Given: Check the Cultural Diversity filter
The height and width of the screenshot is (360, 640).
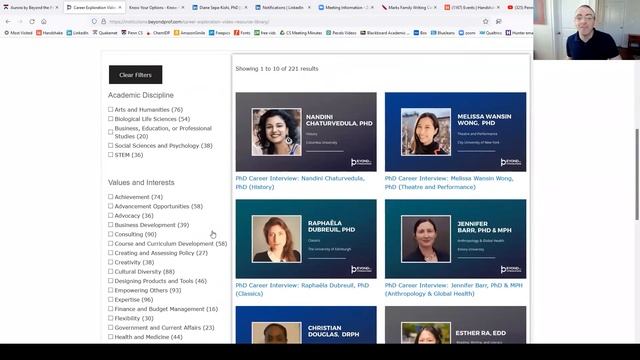Looking at the screenshot, I should pos(110,271).
